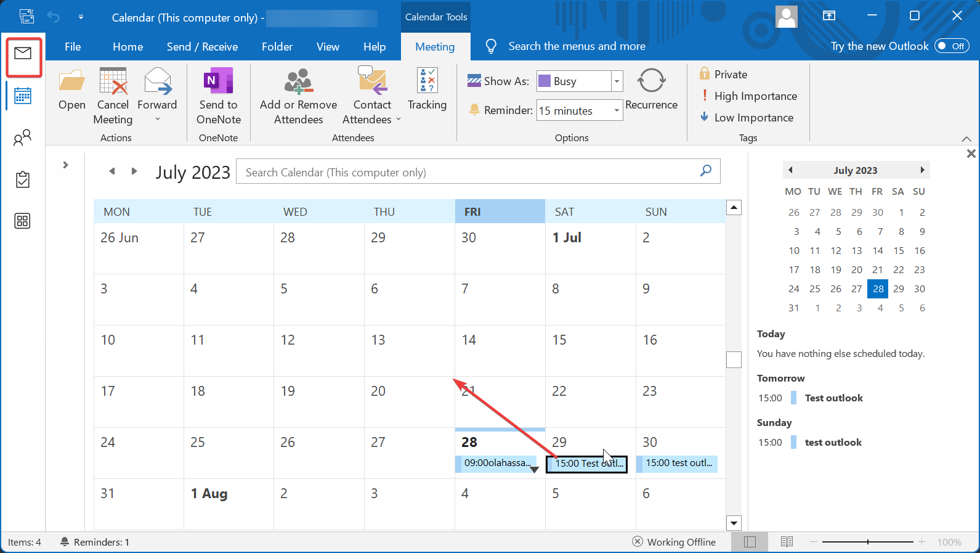Select day 15 in mini calendar
The width and height of the screenshot is (980, 553).
pyautogui.click(x=899, y=250)
